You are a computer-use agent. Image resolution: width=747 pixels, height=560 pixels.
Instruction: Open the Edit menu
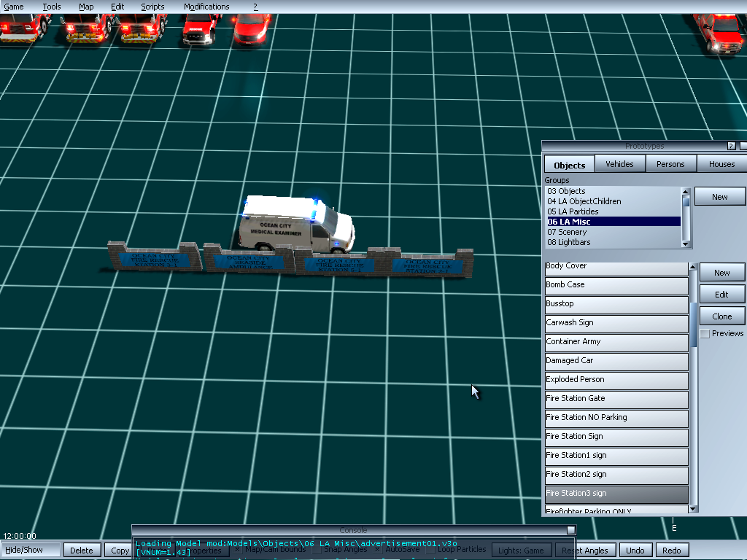[117, 7]
